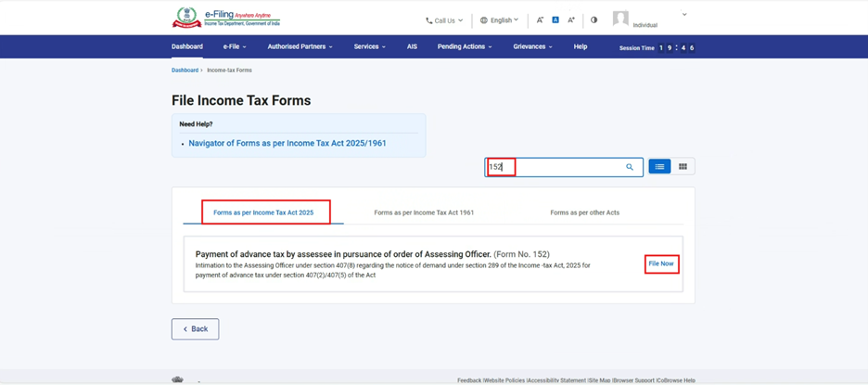Open the Pending Actions menu

[x=465, y=46]
